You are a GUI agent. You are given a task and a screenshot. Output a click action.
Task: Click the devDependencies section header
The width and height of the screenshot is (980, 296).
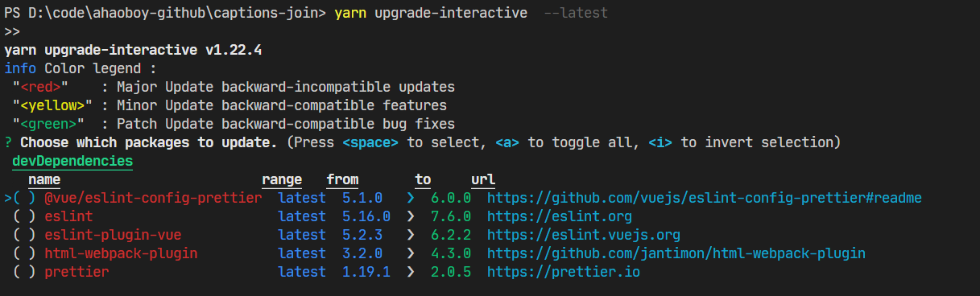[x=72, y=162]
